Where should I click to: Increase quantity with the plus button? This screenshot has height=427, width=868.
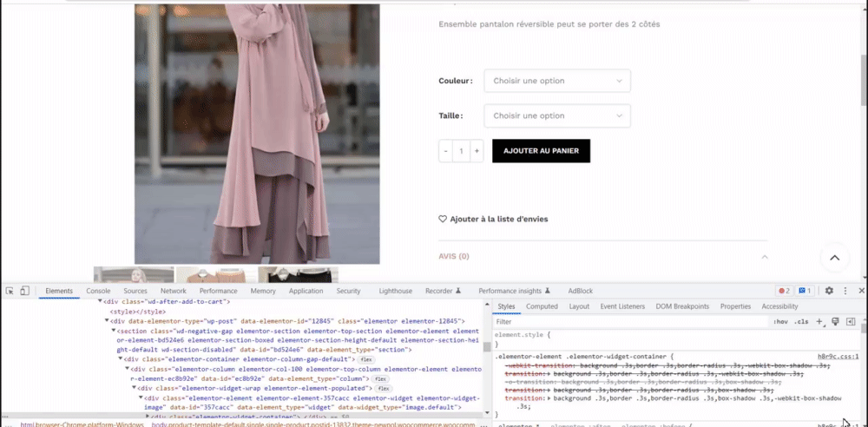[477, 151]
